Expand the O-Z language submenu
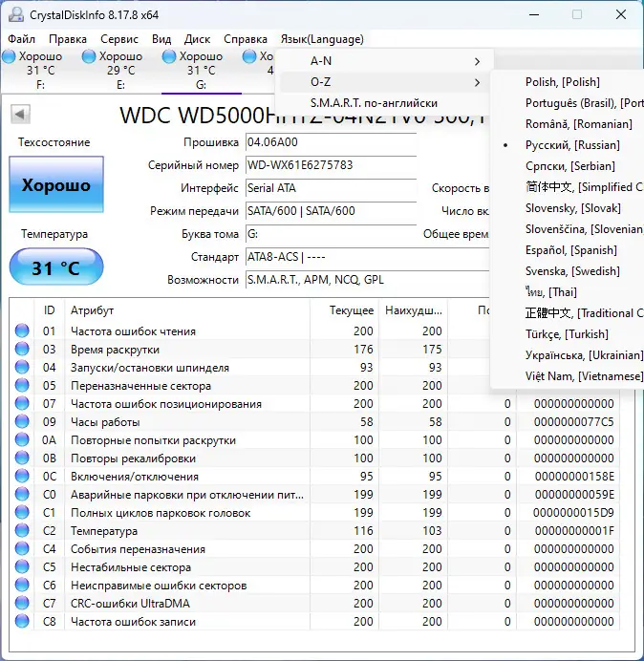Screen dimensions: 644x661 click(384, 82)
